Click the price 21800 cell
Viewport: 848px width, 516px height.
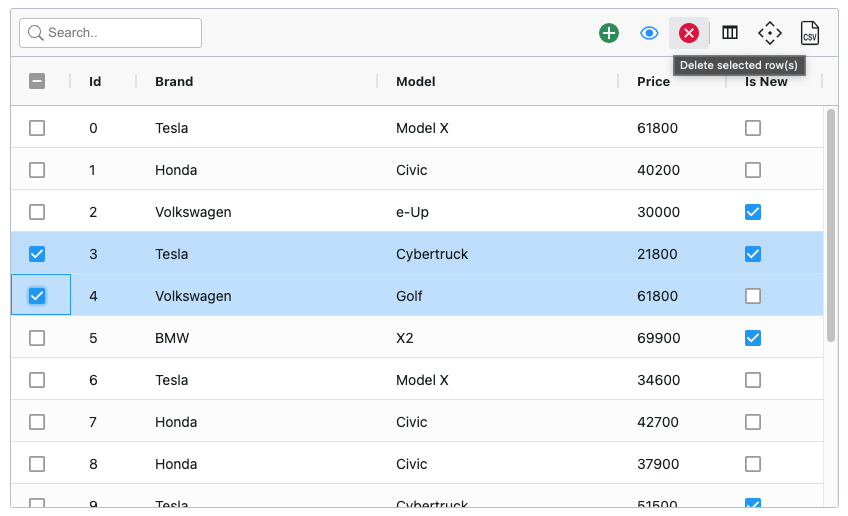tap(657, 254)
